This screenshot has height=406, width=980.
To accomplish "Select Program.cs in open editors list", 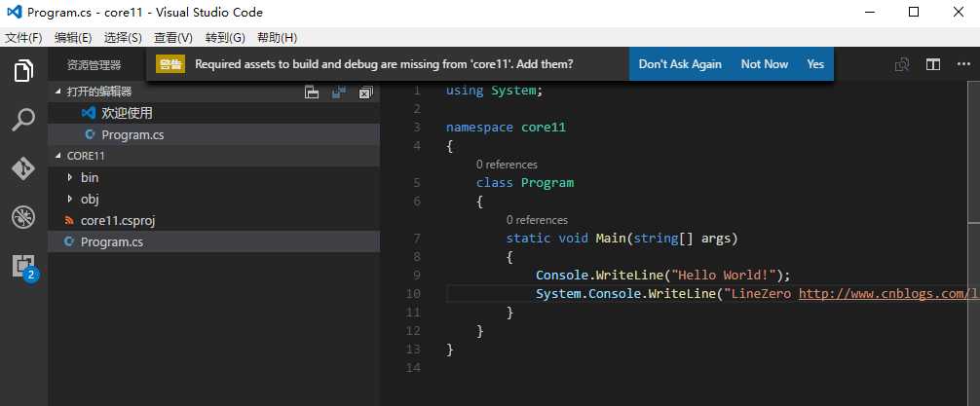I will tap(213, 134).
